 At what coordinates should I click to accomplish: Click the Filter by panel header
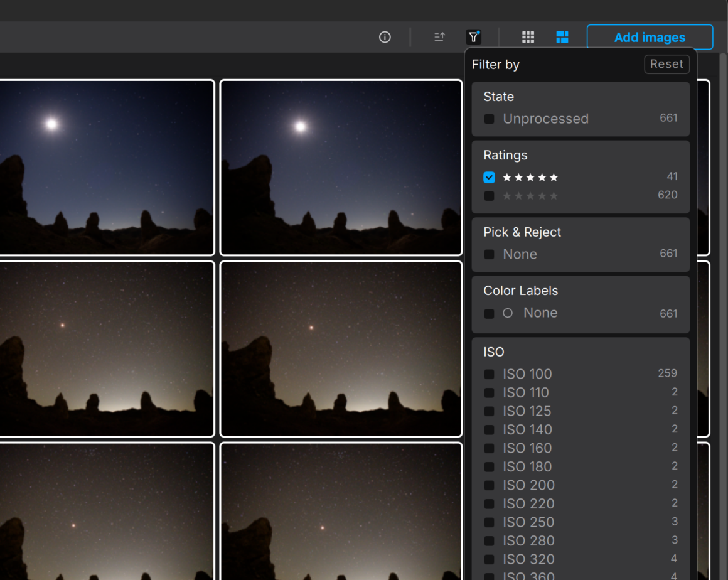click(495, 65)
